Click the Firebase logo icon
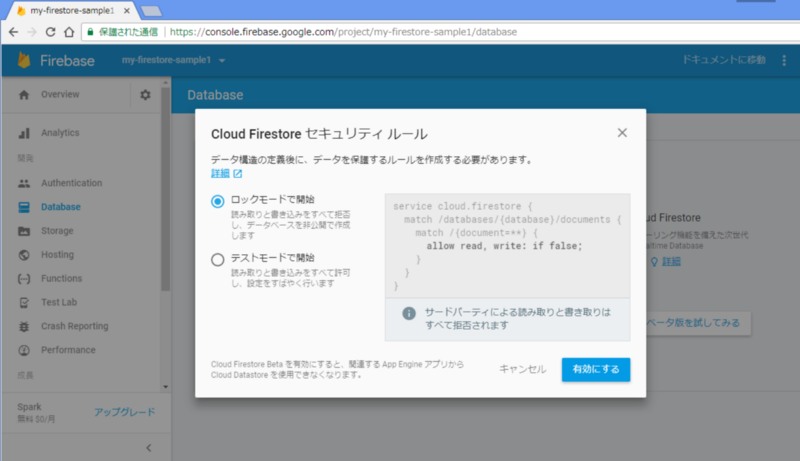 tap(24, 60)
